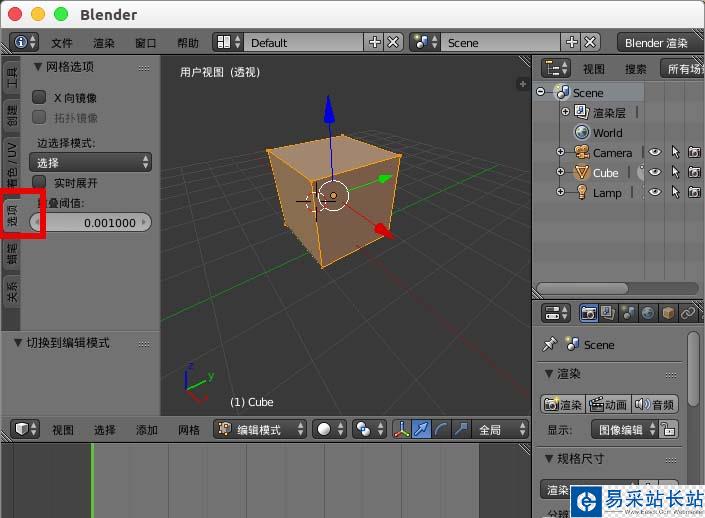Select the Object properties cube tab
Viewport: 705px width, 518px height.
pos(668,313)
